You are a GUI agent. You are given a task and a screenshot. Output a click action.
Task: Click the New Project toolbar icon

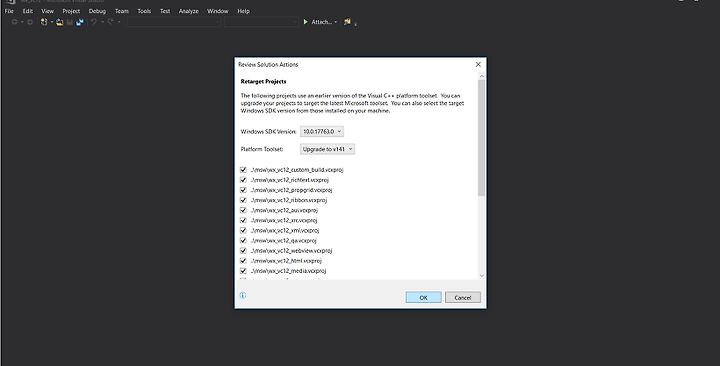point(44,22)
